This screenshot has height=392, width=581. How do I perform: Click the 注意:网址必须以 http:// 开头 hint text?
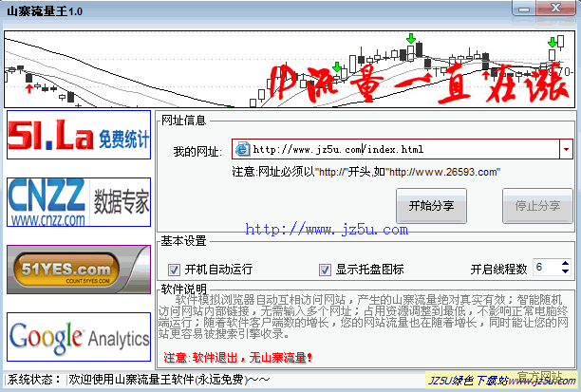(366, 172)
